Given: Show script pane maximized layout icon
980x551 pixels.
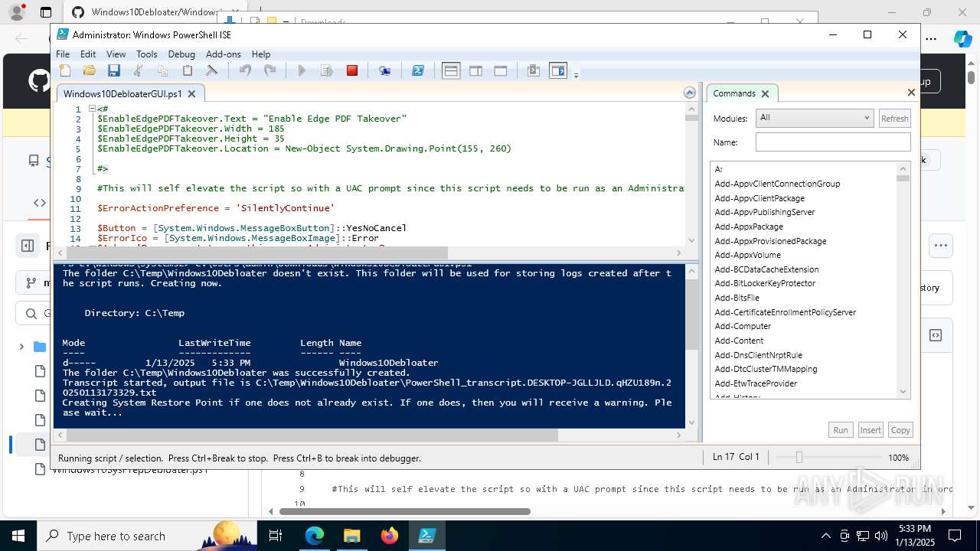Looking at the screenshot, I should [501, 70].
